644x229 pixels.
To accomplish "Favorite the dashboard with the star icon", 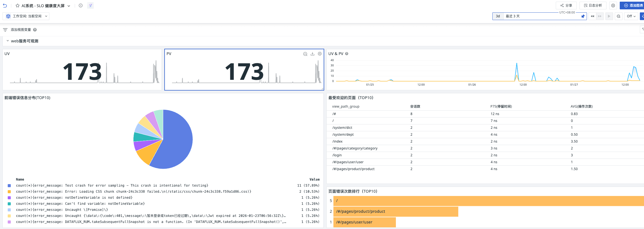I will click(x=18, y=6).
